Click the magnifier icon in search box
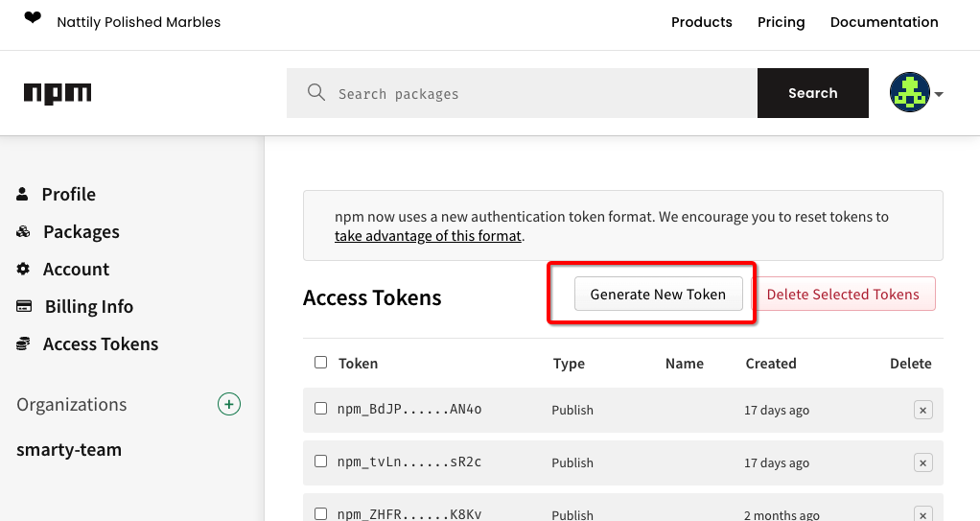Viewport: 980px width, 521px height. coord(315,92)
